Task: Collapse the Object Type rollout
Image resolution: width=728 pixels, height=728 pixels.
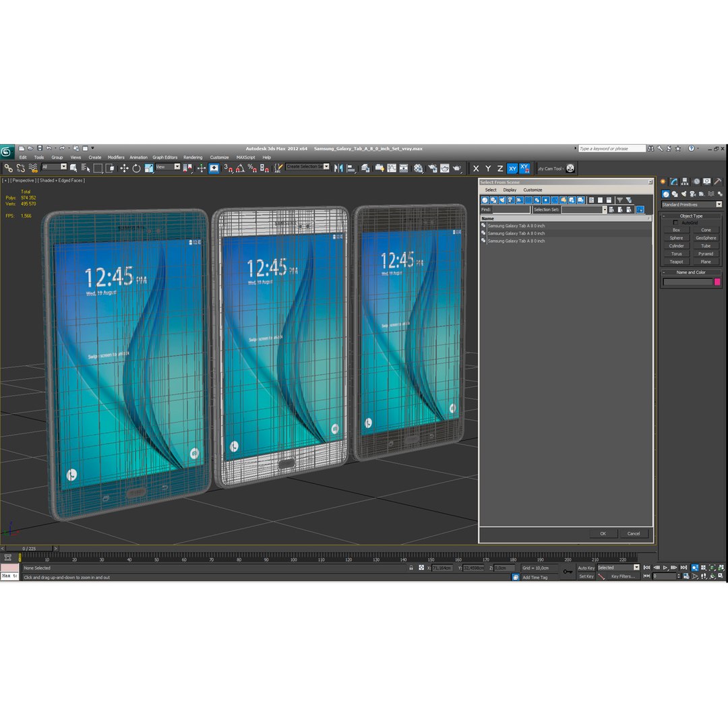Action: [x=691, y=216]
